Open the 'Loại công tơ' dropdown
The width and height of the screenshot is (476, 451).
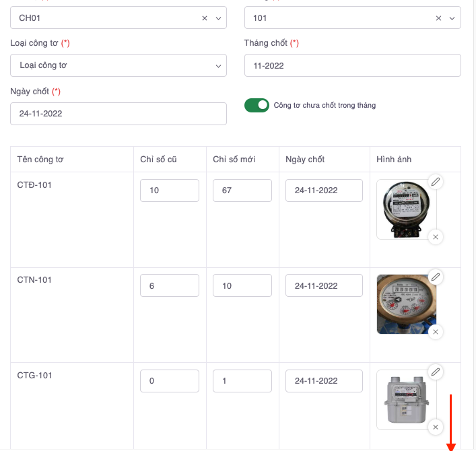(x=118, y=65)
